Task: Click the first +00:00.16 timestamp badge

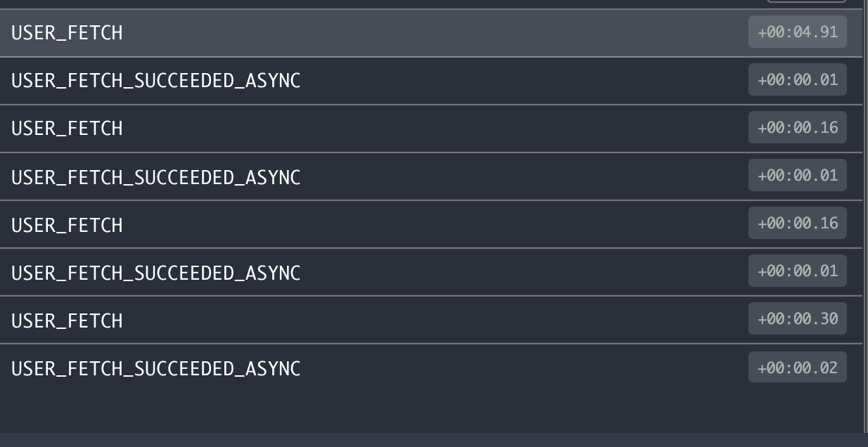Action: (x=798, y=128)
